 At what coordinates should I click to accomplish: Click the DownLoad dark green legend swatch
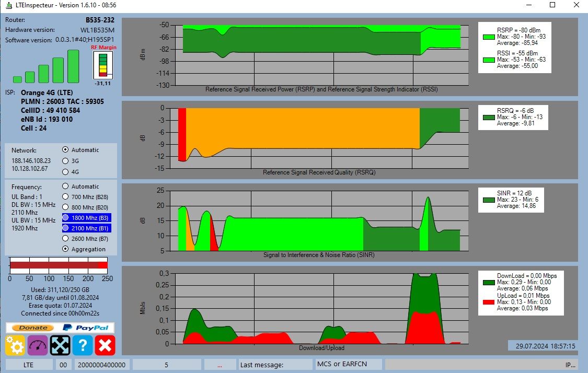(x=489, y=282)
